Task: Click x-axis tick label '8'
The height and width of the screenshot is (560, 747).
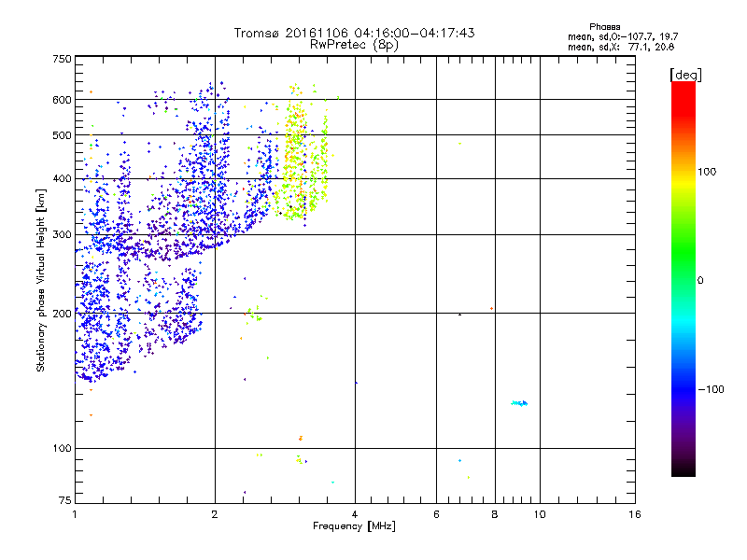Action: point(495,514)
